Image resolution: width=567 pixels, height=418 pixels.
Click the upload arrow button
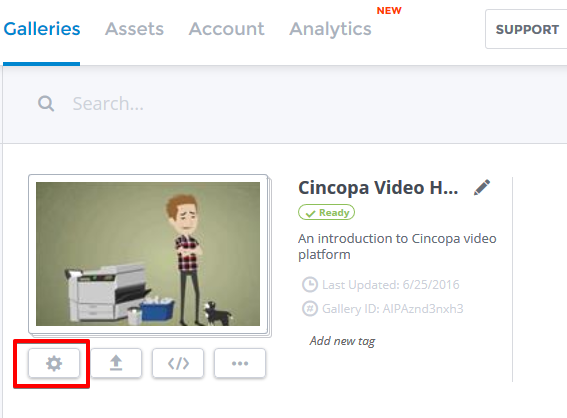click(x=116, y=363)
